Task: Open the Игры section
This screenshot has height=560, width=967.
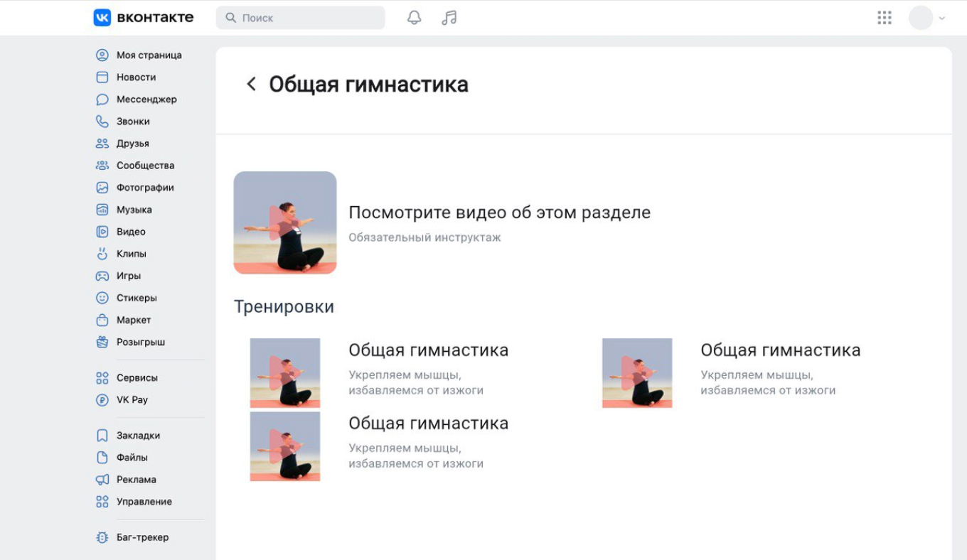Action: tap(102, 275)
